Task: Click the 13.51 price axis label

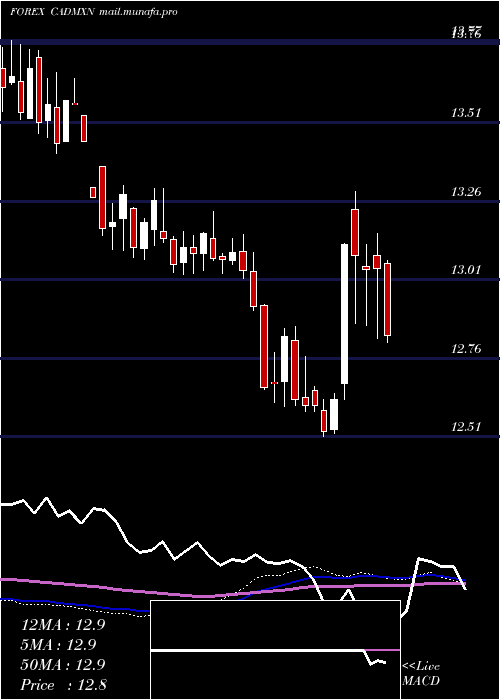Action: tap(466, 112)
